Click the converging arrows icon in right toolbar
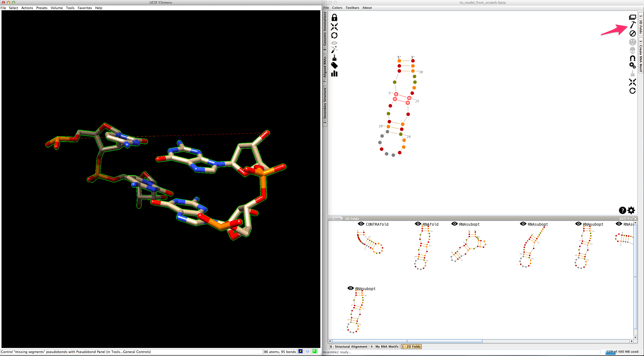 632,82
